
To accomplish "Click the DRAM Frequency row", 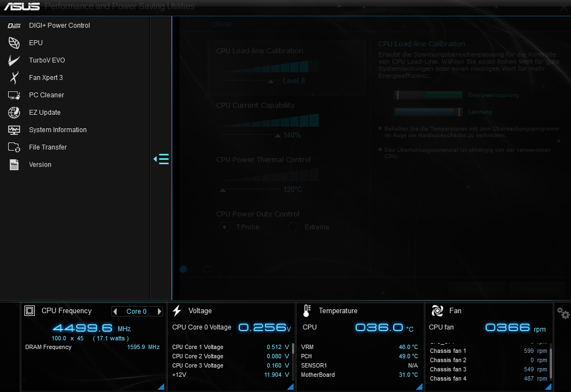I will point(92,347).
